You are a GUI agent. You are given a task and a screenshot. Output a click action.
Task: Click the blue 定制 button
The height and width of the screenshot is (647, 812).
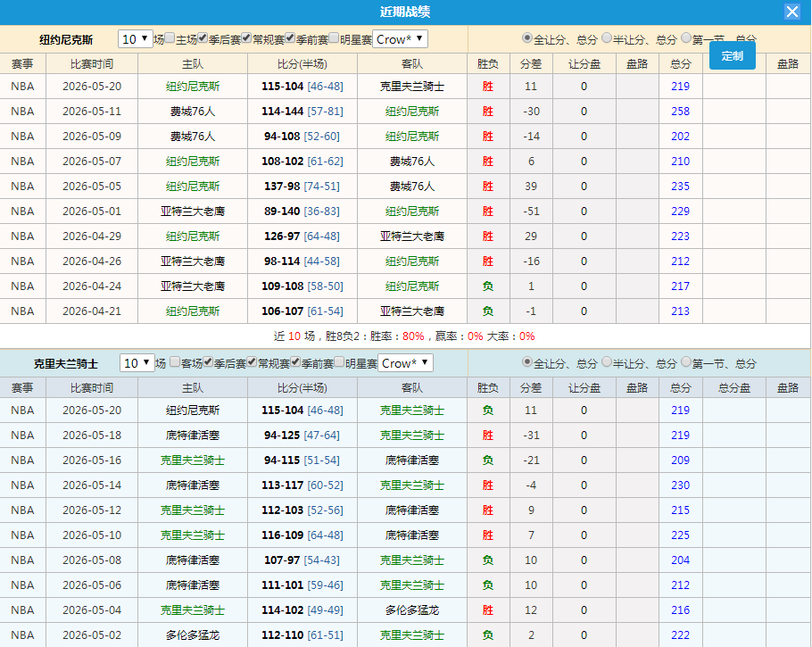[732, 55]
